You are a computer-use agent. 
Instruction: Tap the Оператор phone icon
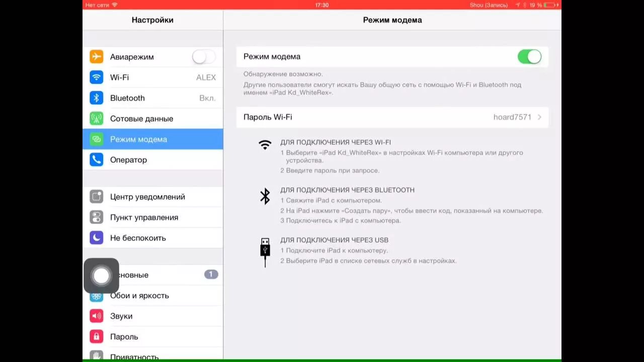pyautogui.click(x=96, y=160)
